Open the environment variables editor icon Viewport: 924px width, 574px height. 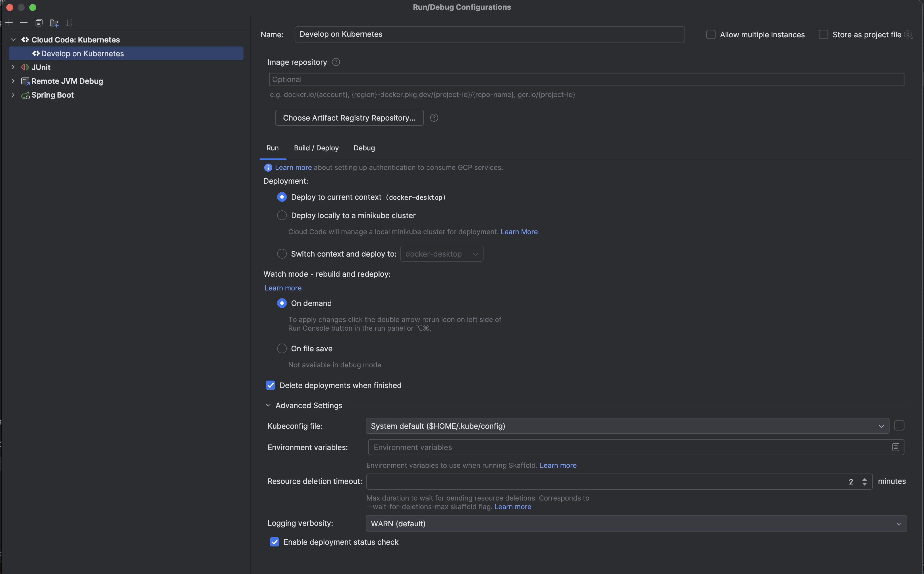click(896, 447)
